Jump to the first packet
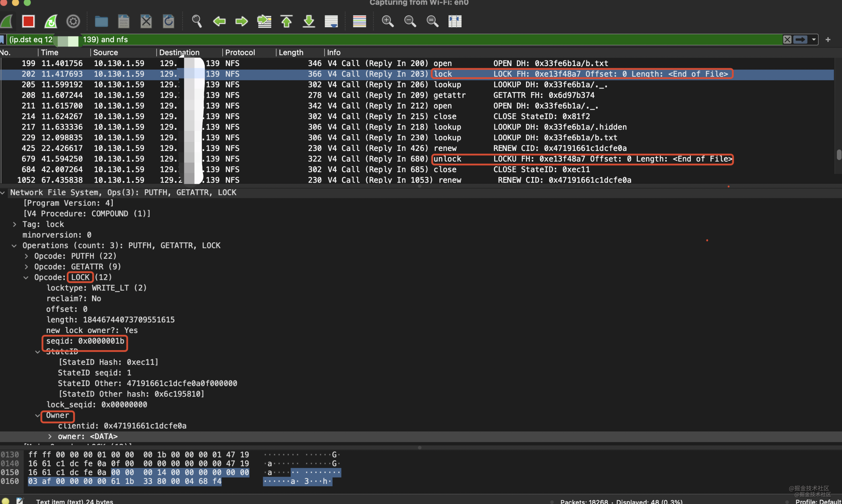 (x=287, y=21)
